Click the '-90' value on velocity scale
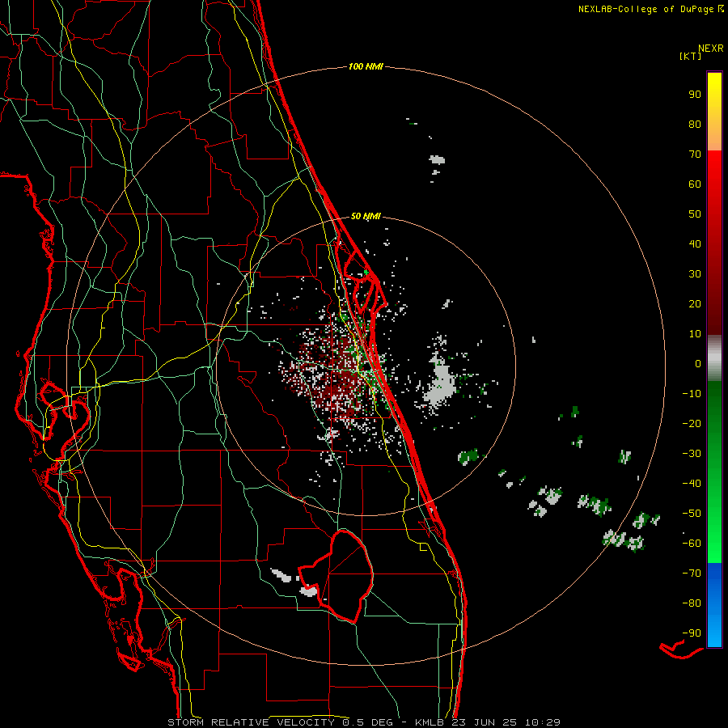Viewport: 728px width, 728px height. (x=692, y=633)
